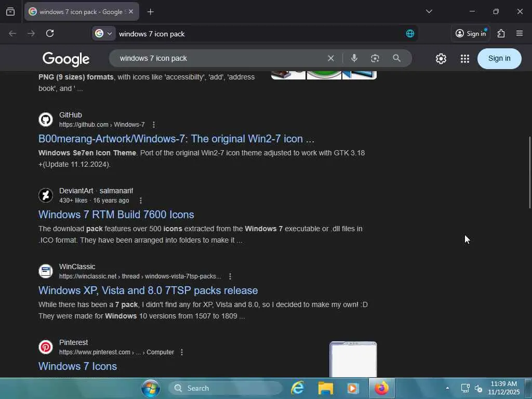Click the taskbar Search box
The image size is (532, 399).
225,388
